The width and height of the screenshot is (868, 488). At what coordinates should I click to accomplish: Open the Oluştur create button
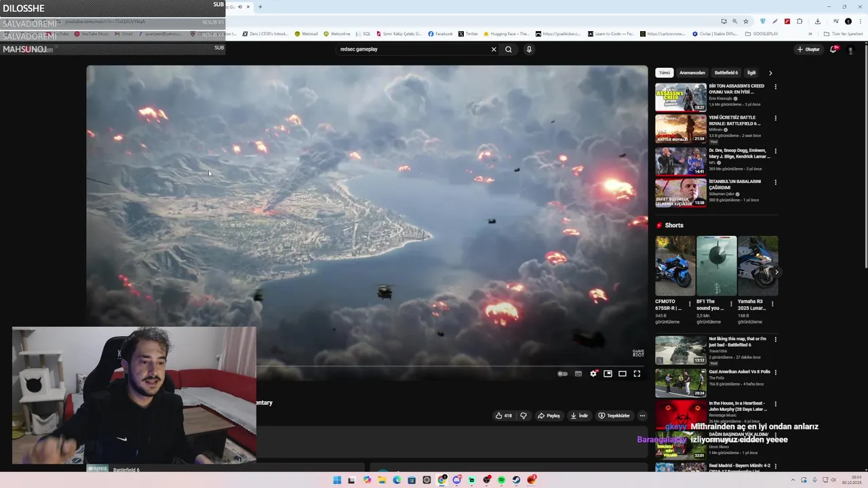[808, 49]
